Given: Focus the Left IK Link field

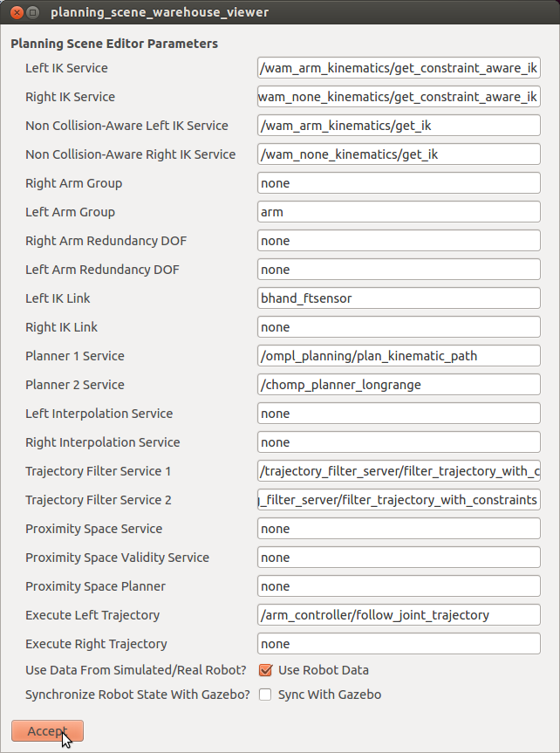Looking at the screenshot, I should (399, 298).
